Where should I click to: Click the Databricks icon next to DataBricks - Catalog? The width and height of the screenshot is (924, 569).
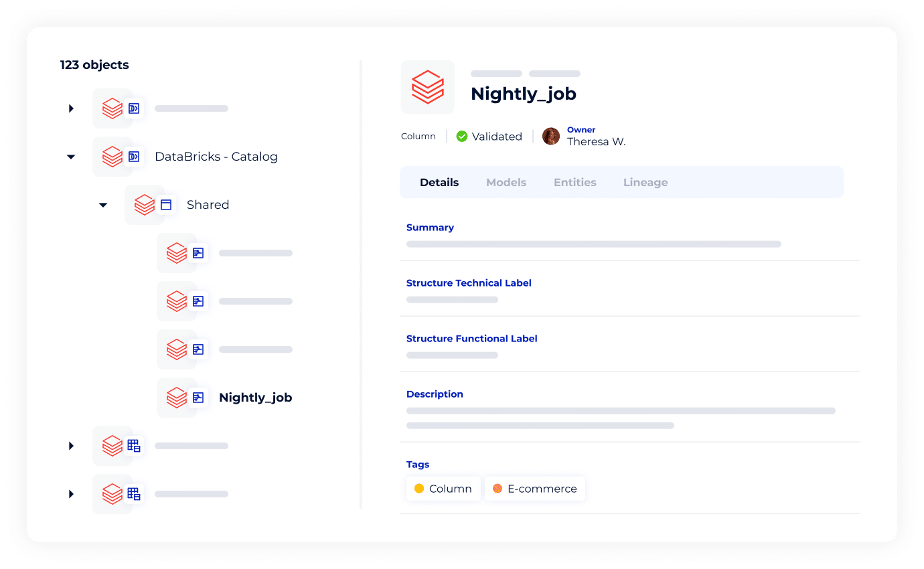click(x=112, y=157)
